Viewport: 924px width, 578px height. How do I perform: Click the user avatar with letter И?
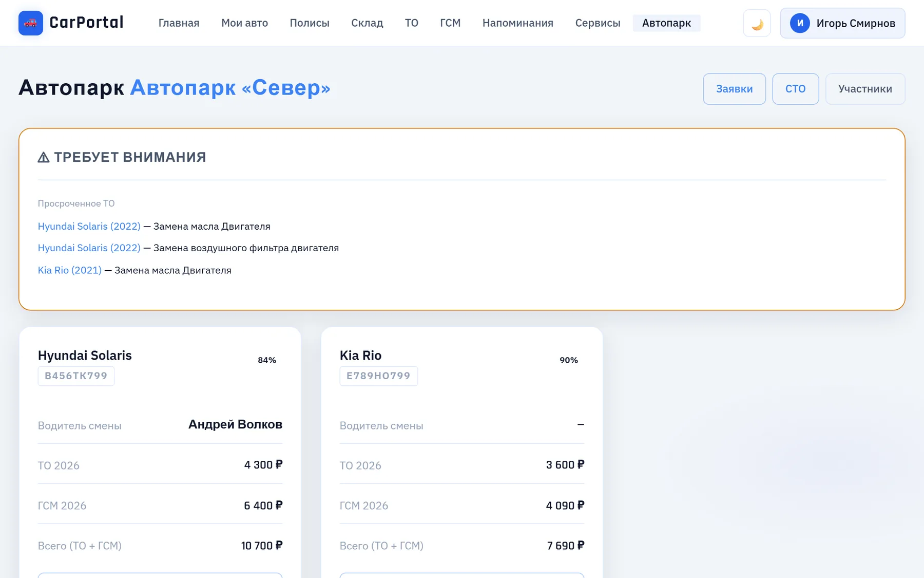pos(800,23)
